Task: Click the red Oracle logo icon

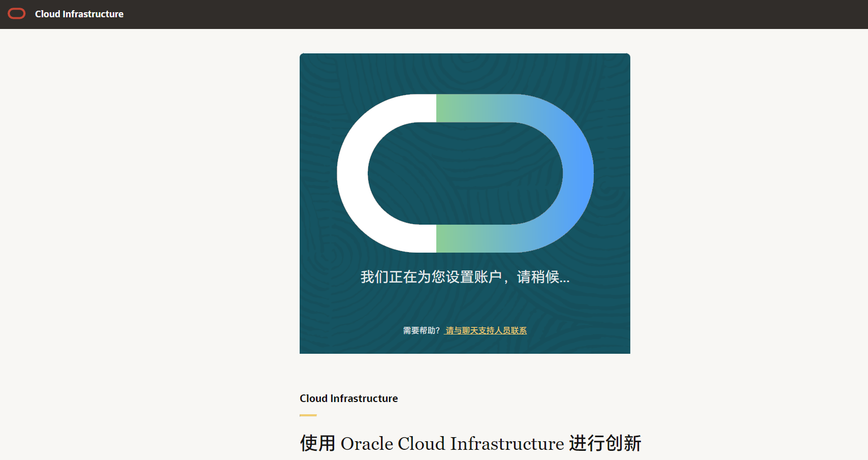Action: click(17, 14)
